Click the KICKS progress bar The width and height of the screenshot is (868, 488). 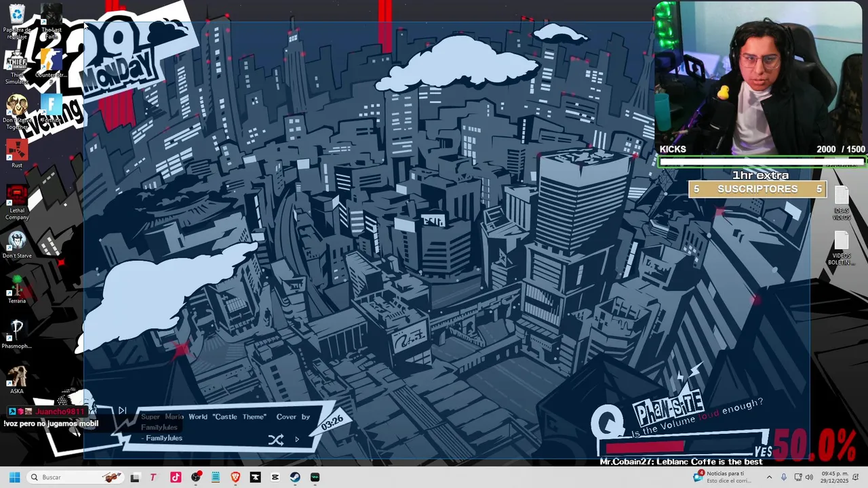click(762, 162)
